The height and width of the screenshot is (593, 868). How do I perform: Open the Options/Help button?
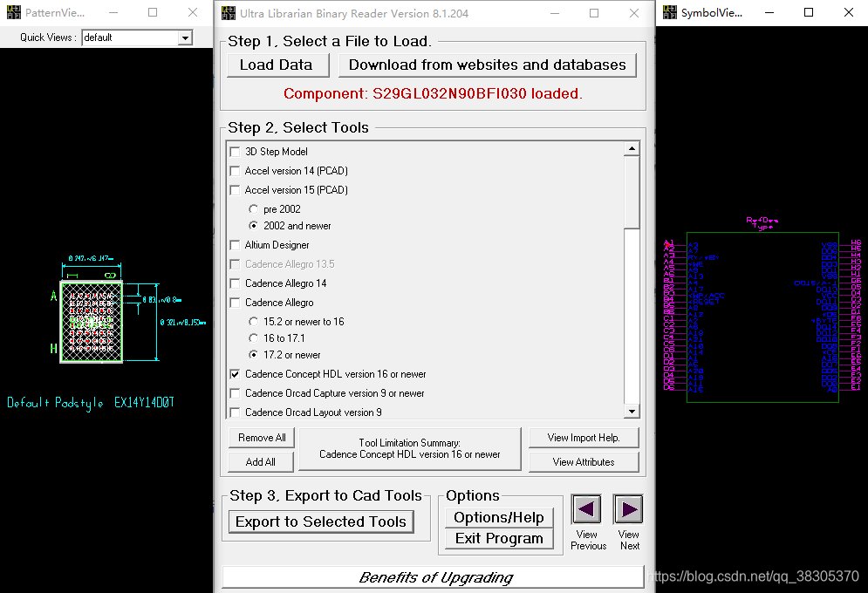(499, 517)
